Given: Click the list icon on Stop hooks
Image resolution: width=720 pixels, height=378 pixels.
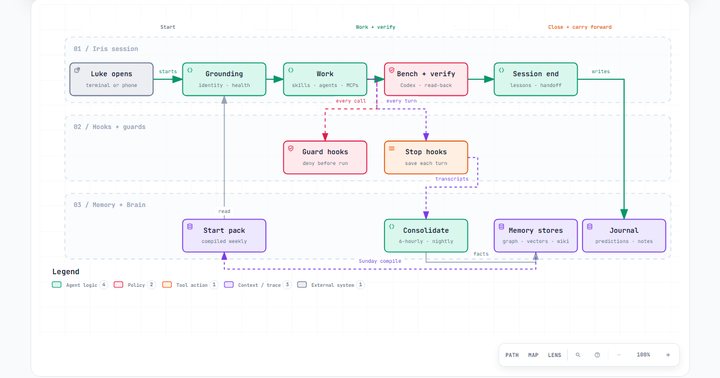Looking at the screenshot, I should (x=392, y=148).
